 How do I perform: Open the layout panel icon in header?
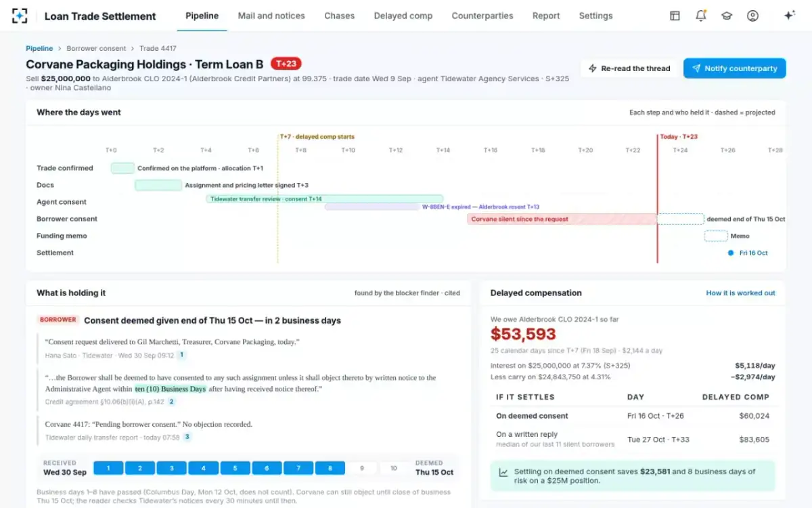point(675,16)
